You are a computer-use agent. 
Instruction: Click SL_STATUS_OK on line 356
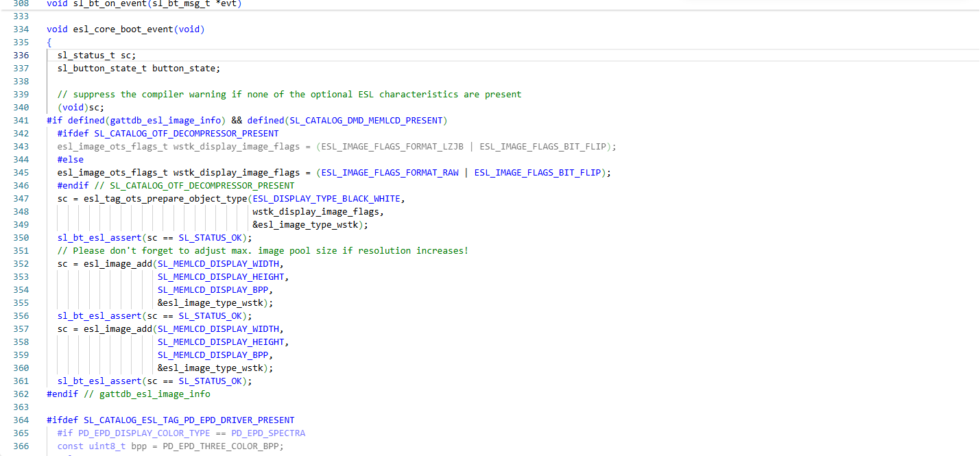210,316
